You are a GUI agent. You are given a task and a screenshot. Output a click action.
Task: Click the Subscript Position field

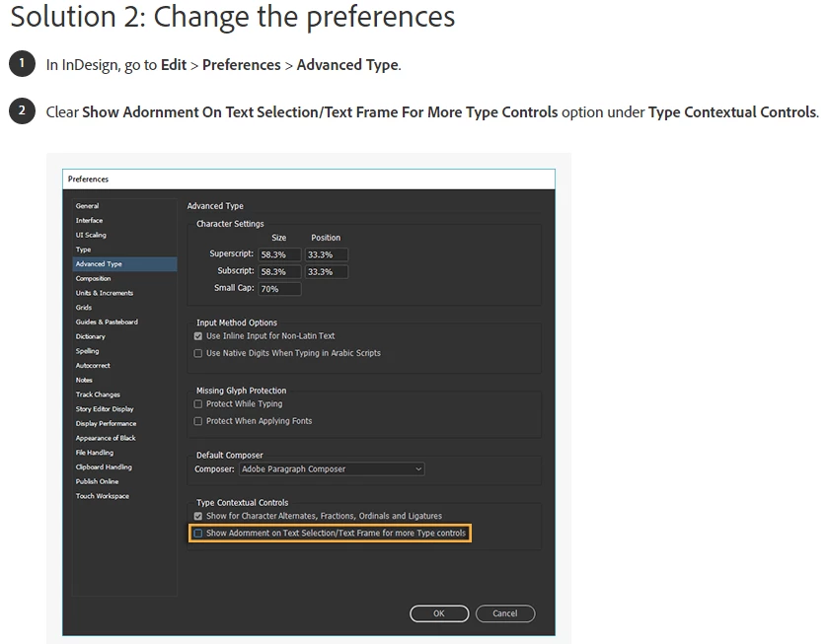tap(326, 272)
